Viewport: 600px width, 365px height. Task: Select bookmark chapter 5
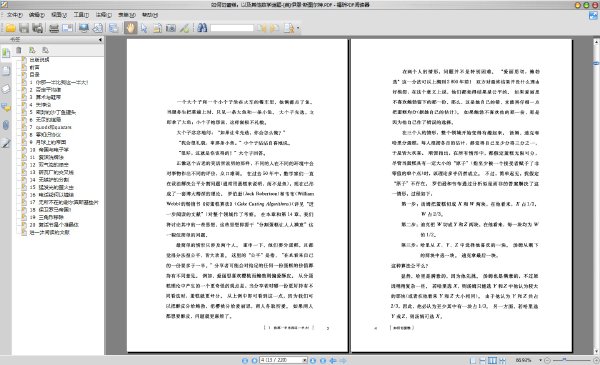[x=53, y=112]
